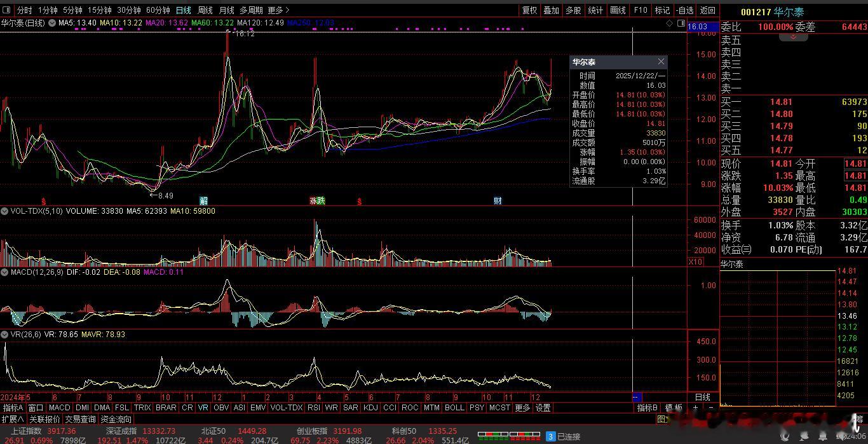Click the market breadth red-green bar indicator
This screenshot has height=444, width=868.
tap(507, 436)
